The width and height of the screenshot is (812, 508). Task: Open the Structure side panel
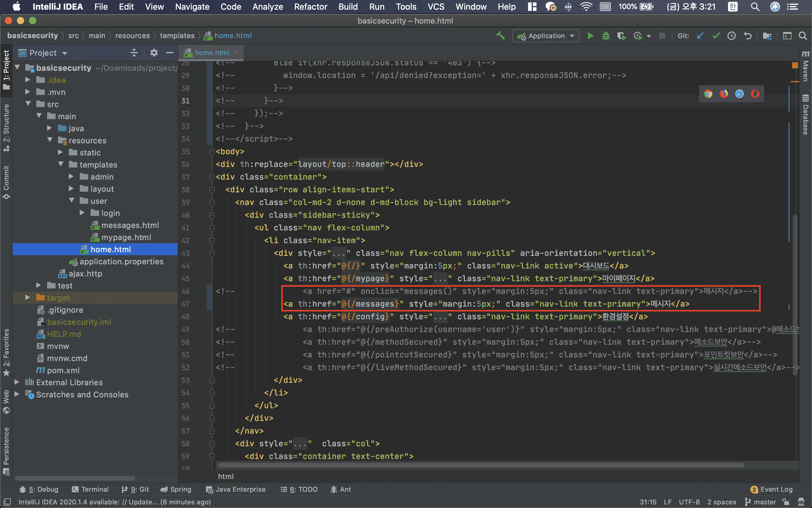click(6, 128)
